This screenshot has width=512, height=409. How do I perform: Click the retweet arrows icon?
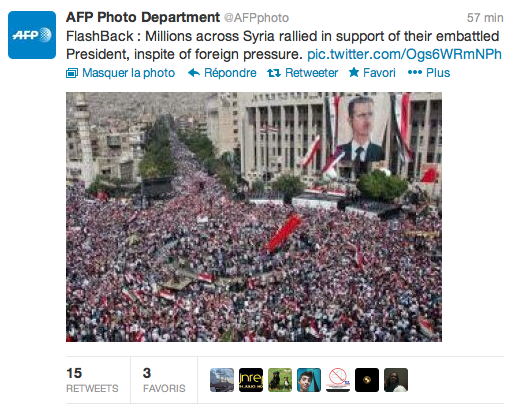(274, 73)
